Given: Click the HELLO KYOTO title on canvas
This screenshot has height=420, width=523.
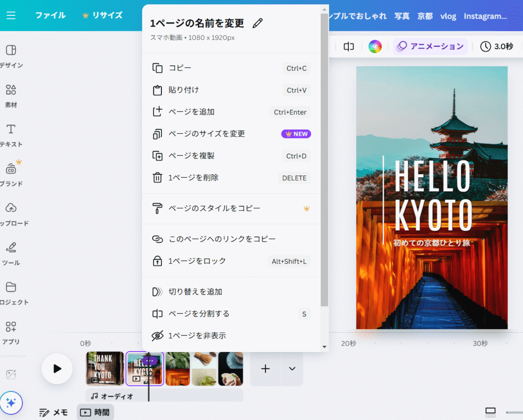Looking at the screenshot, I should 433,196.
